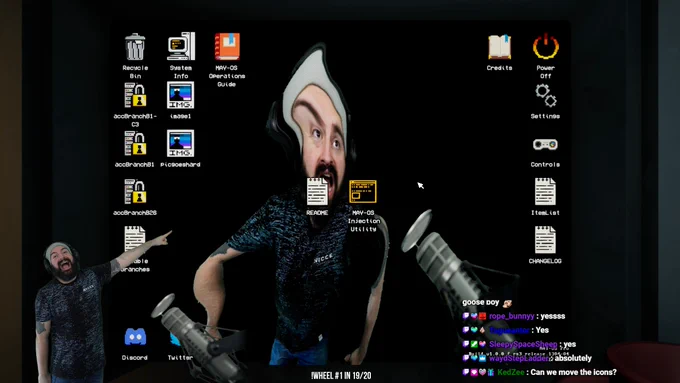Open the branches document beside pointing hand
The width and height of the screenshot is (680, 383).
point(135,239)
